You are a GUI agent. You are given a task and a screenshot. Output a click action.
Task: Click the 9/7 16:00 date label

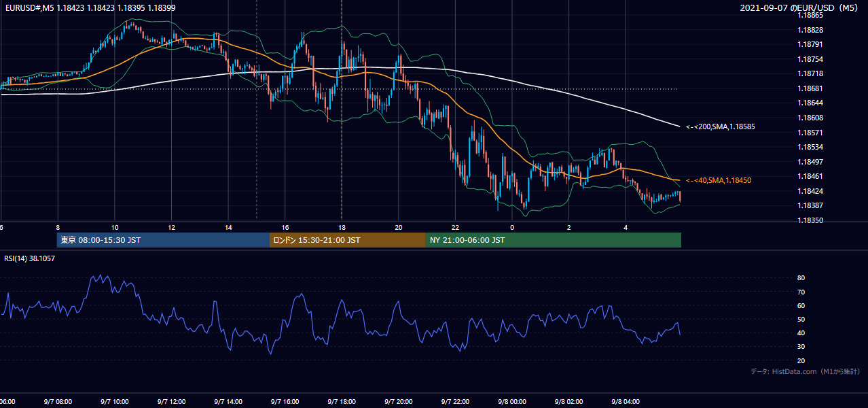coord(285,402)
